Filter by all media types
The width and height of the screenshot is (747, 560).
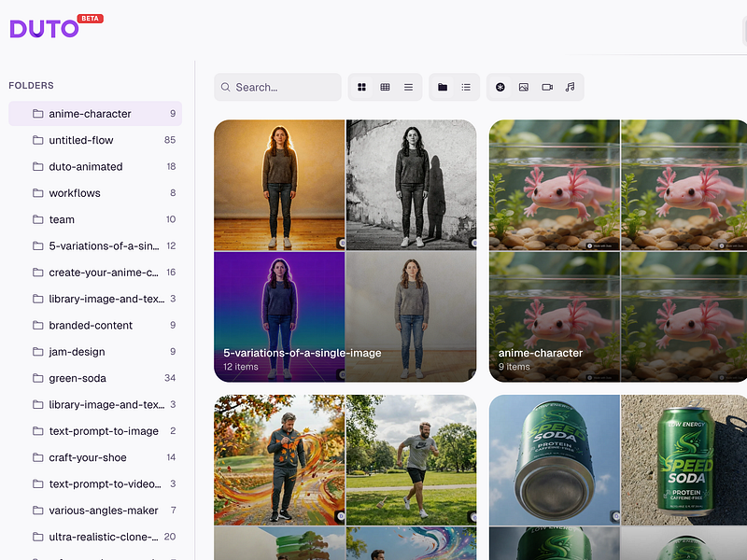tap(500, 87)
